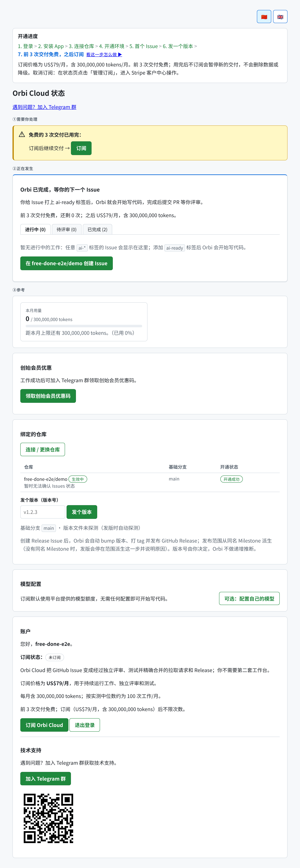Click step 1. 登录 in progress breadcrumb
300x868 pixels.
tap(25, 46)
